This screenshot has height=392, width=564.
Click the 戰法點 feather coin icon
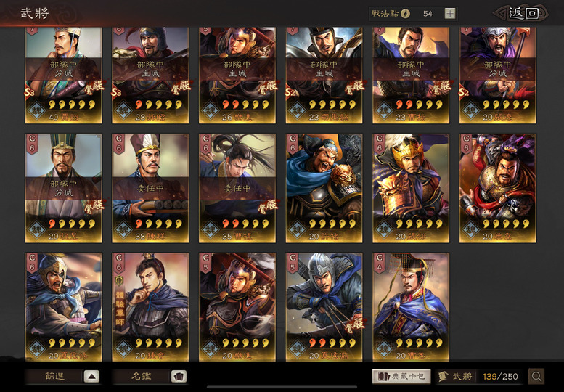pos(405,14)
